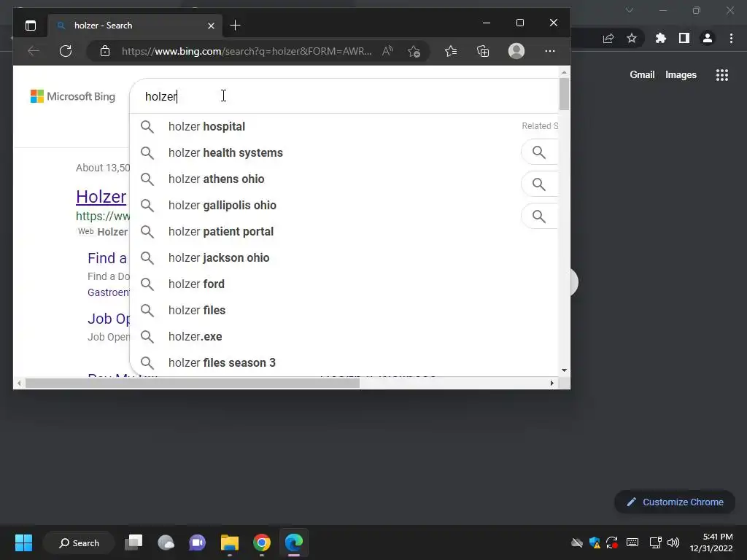Image resolution: width=747 pixels, height=560 pixels.
Task: Click the Edge vertical scrollbar down arrow
Action: (564, 370)
